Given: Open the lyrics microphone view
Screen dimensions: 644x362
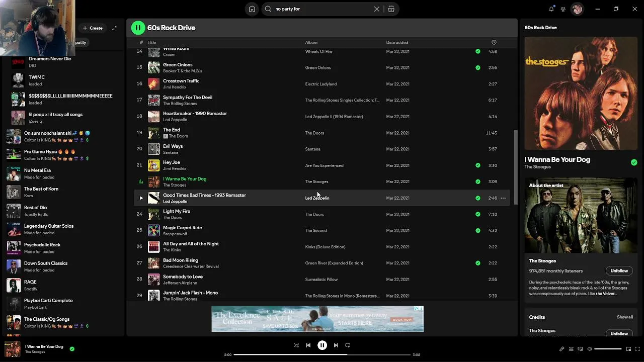Looking at the screenshot, I should tap(561, 349).
